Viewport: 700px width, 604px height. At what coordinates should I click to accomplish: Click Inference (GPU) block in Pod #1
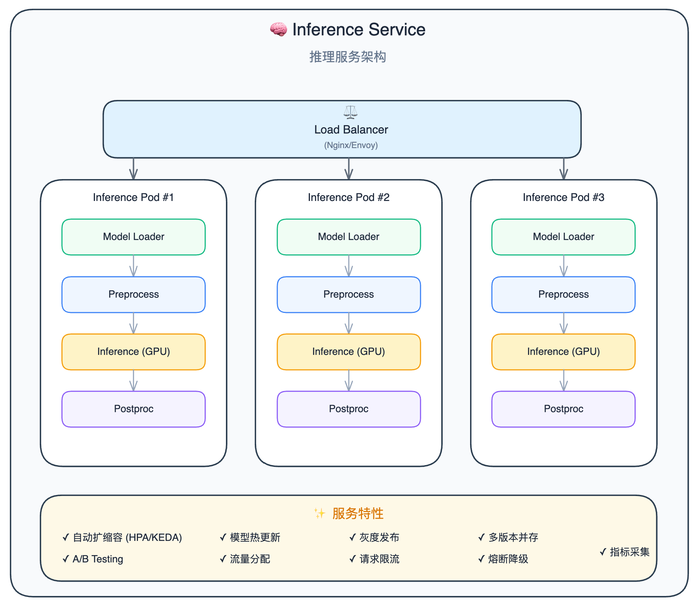point(134,352)
